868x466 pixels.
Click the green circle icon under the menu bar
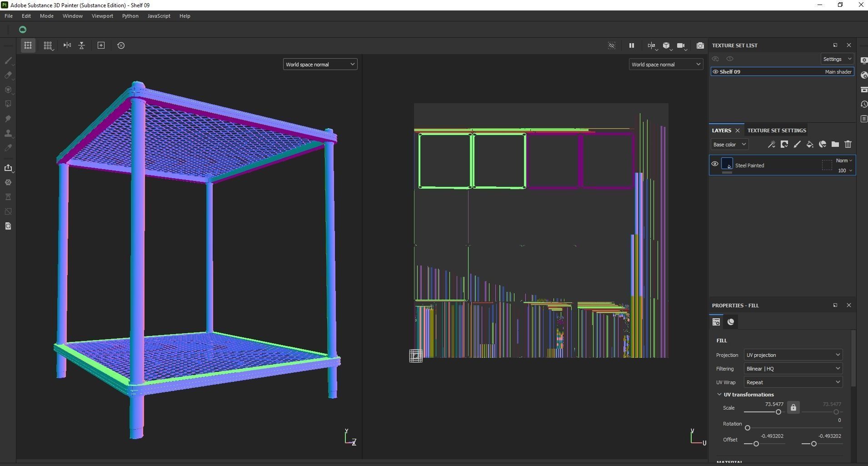[23, 30]
